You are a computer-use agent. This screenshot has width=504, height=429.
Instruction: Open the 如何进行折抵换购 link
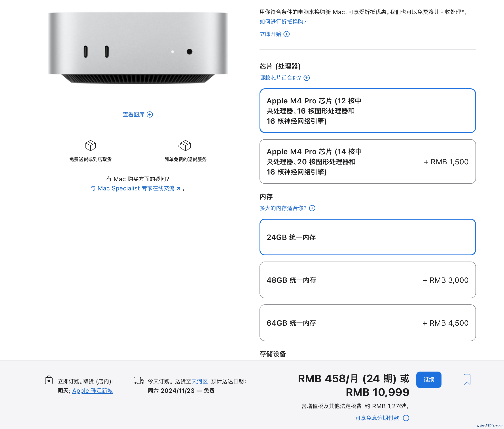[x=283, y=22]
